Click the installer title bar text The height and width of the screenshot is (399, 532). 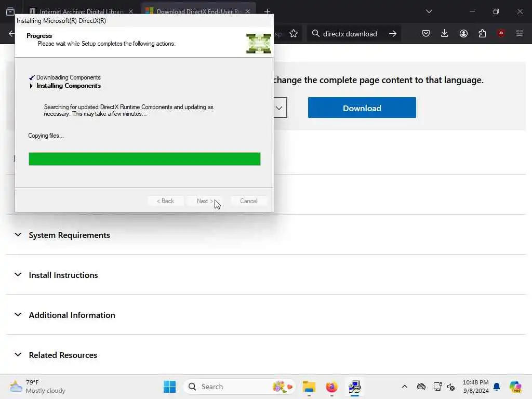tap(61, 21)
